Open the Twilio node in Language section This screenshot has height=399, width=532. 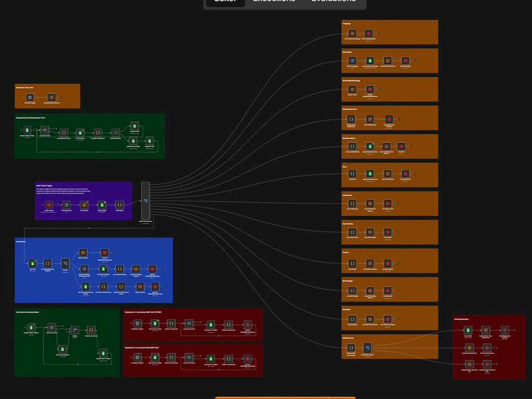pyautogui.click(x=369, y=33)
